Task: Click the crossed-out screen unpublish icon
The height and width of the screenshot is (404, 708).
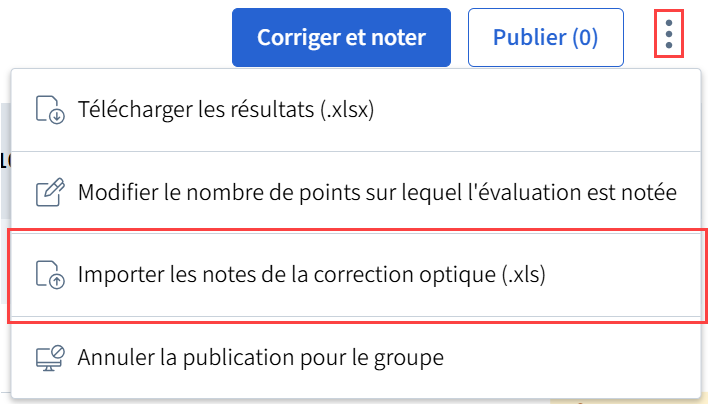Action: [x=49, y=356]
